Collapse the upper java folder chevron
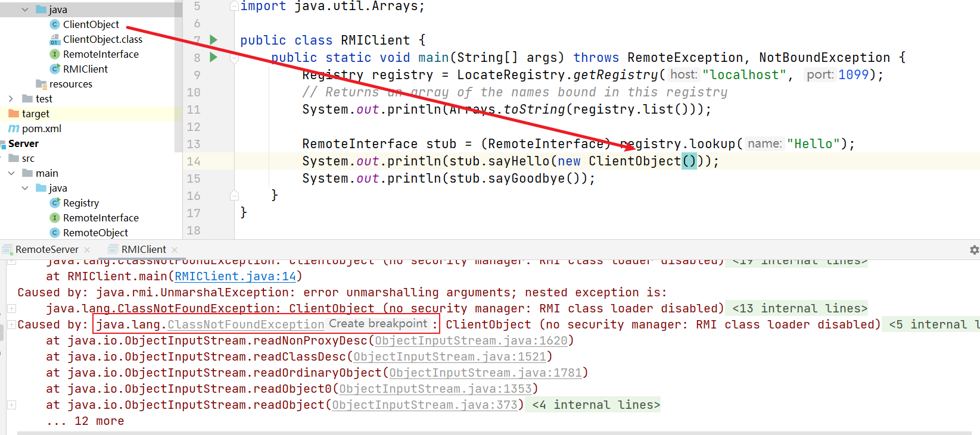Viewport: 980px width, 435px height. [25, 10]
